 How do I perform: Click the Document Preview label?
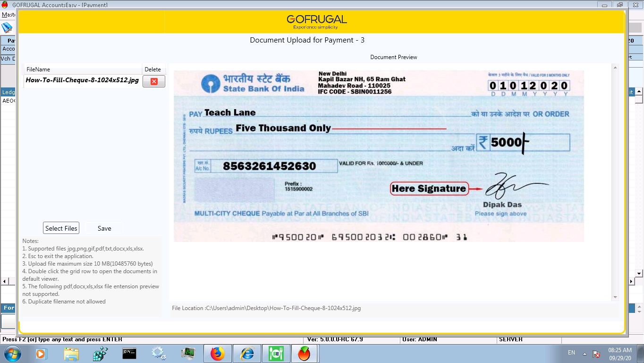(394, 57)
